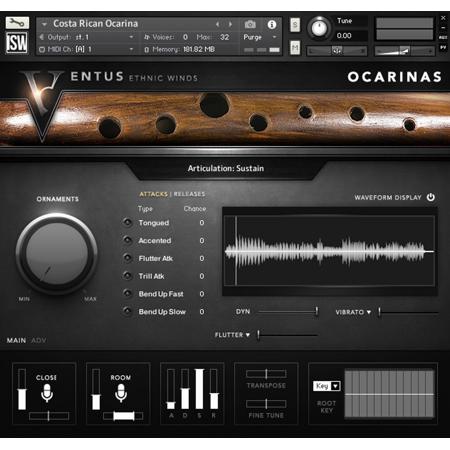Click the Articulation: Sustain label
This screenshot has height=450, width=450.
226,168
